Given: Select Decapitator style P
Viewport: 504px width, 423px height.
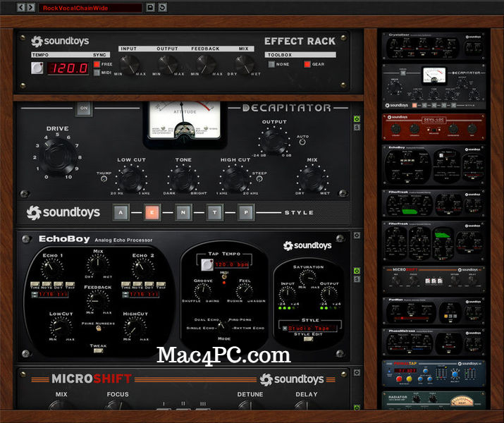Looking at the screenshot, I should pos(246,212).
